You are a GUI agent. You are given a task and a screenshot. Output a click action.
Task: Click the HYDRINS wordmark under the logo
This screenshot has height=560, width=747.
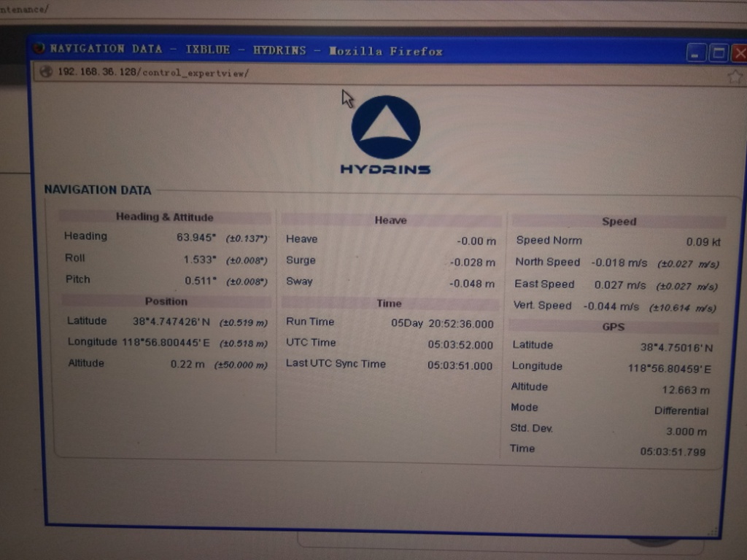(x=385, y=168)
